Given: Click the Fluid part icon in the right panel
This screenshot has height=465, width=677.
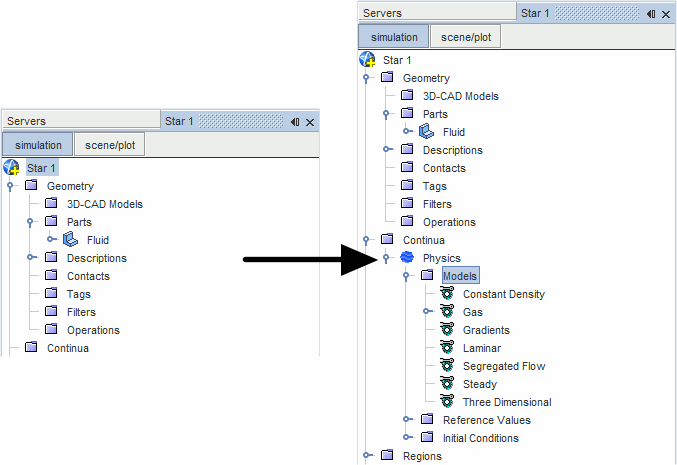Looking at the screenshot, I should (x=426, y=132).
